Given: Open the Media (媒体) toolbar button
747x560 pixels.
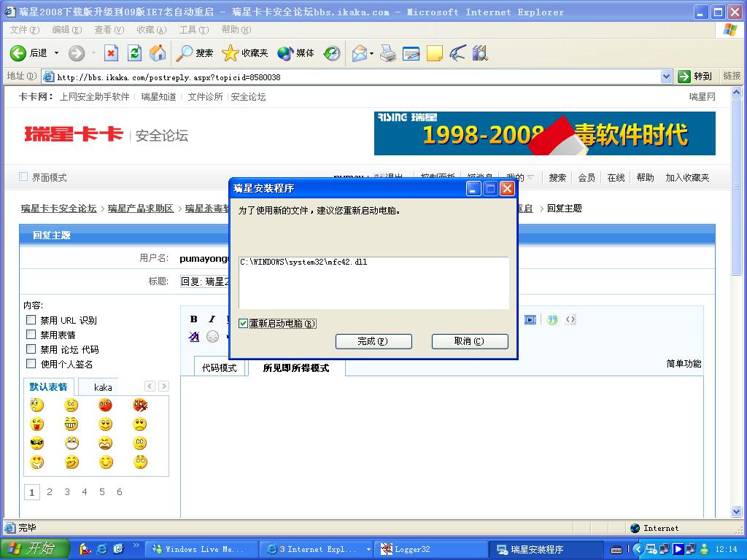Looking at the screenshot, I should pos(296,52).
